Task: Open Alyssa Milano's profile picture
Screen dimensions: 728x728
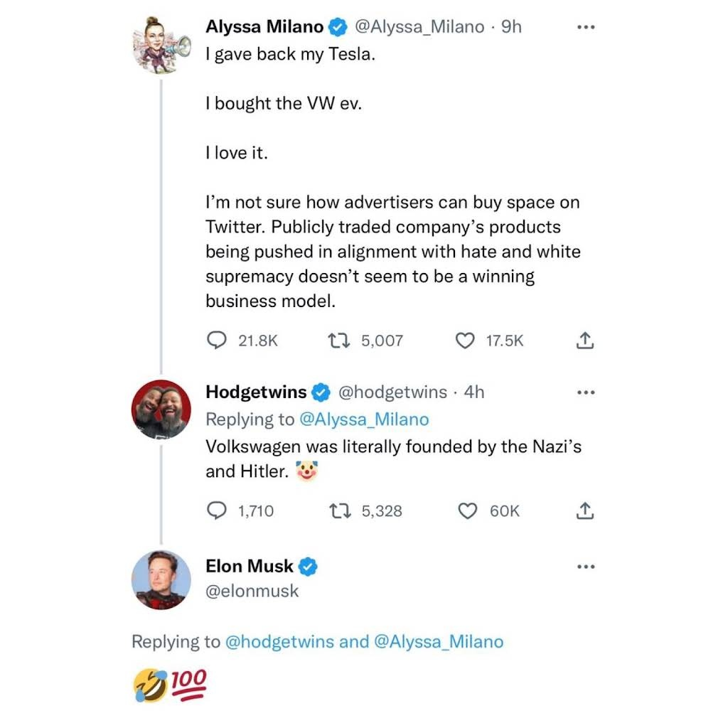Action: coord(161,45)
